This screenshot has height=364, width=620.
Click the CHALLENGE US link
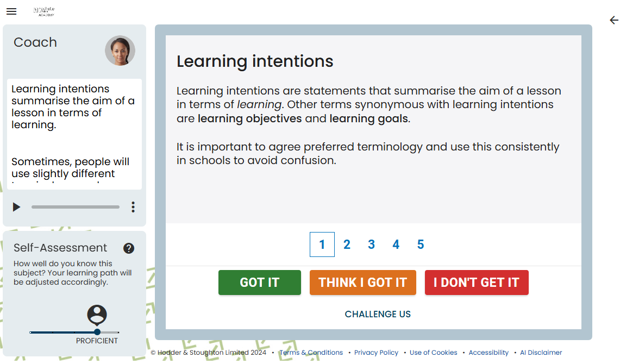click(x=378, y=314)
